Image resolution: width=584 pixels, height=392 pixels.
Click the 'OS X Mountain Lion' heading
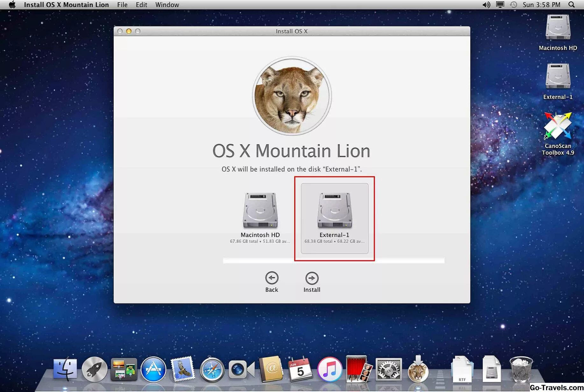click(x=291, y=151)
